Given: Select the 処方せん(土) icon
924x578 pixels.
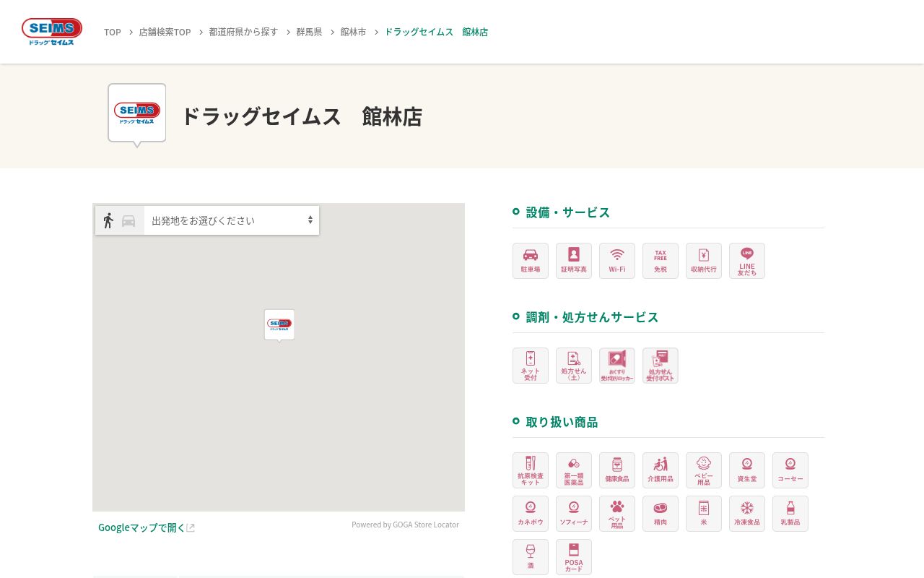Looking at the screenshot, I should coord(574,366).
